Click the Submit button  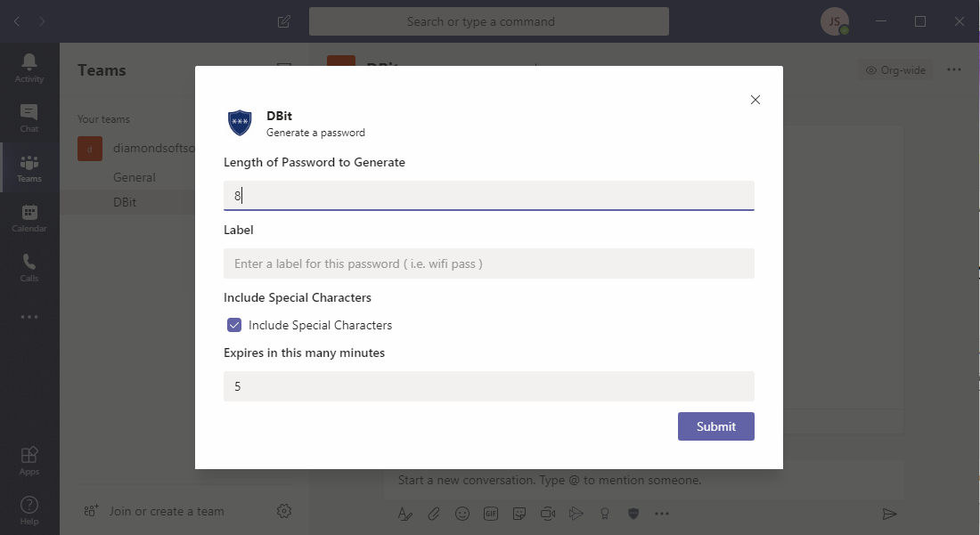[x=716, y=426]
